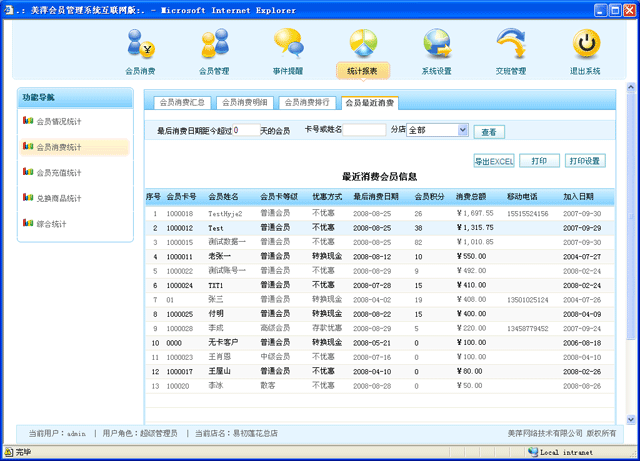Open the 系统设置 globe icon
Screen dimensions: 640x461
437,43
